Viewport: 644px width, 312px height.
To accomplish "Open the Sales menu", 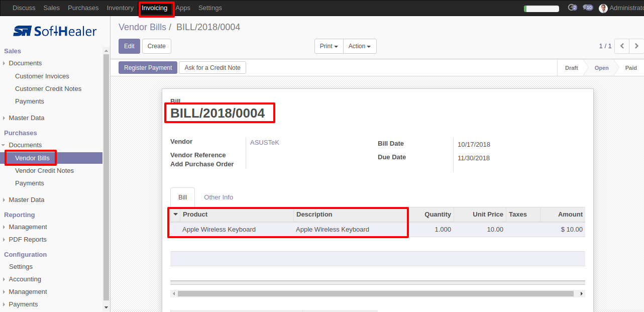I will click(52, 8).
